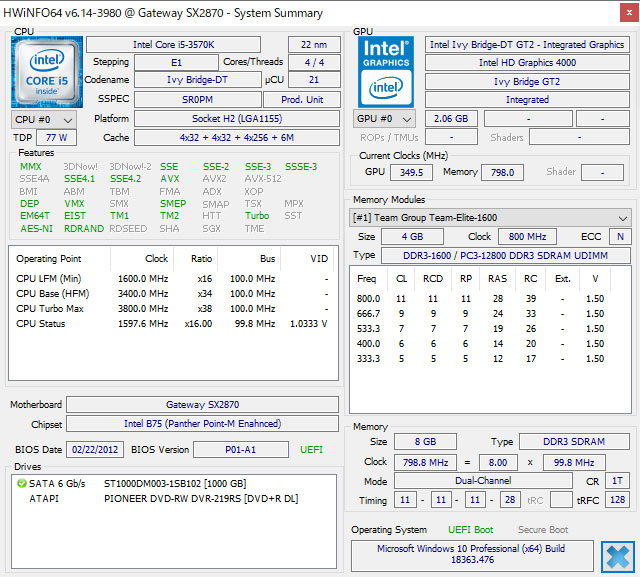The width and height of the screenshot is (640, 577).
Task: Click the tRFC 128 value
Action: tap(617, 500)
